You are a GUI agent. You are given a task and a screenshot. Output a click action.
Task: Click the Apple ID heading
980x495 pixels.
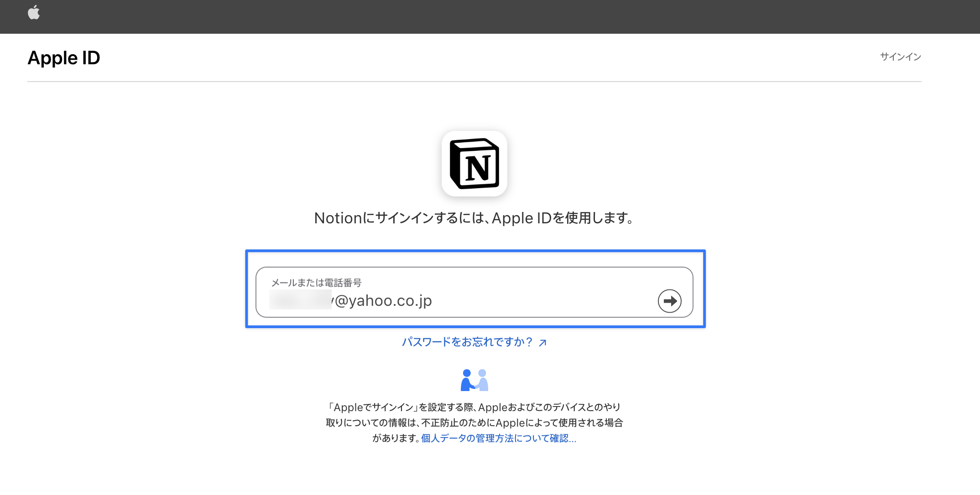(x=64, y=58)
